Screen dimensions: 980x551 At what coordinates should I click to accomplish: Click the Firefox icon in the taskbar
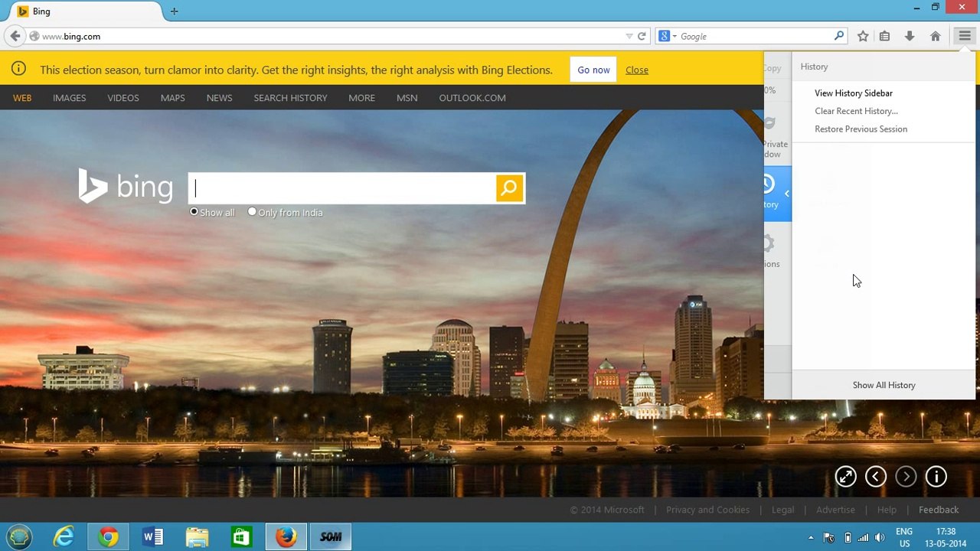click(286, 536)
